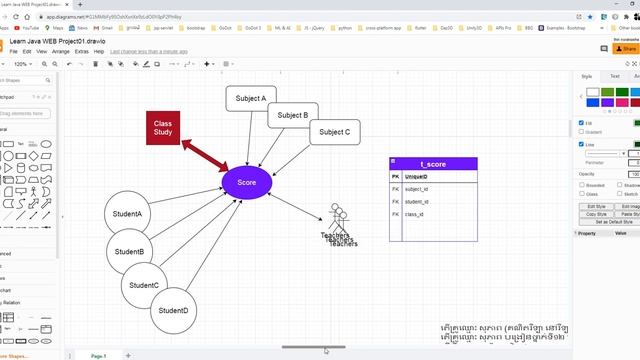The image size is (640, 360).
Task: Open the fill color bucket tool
Action: [136, 64]
